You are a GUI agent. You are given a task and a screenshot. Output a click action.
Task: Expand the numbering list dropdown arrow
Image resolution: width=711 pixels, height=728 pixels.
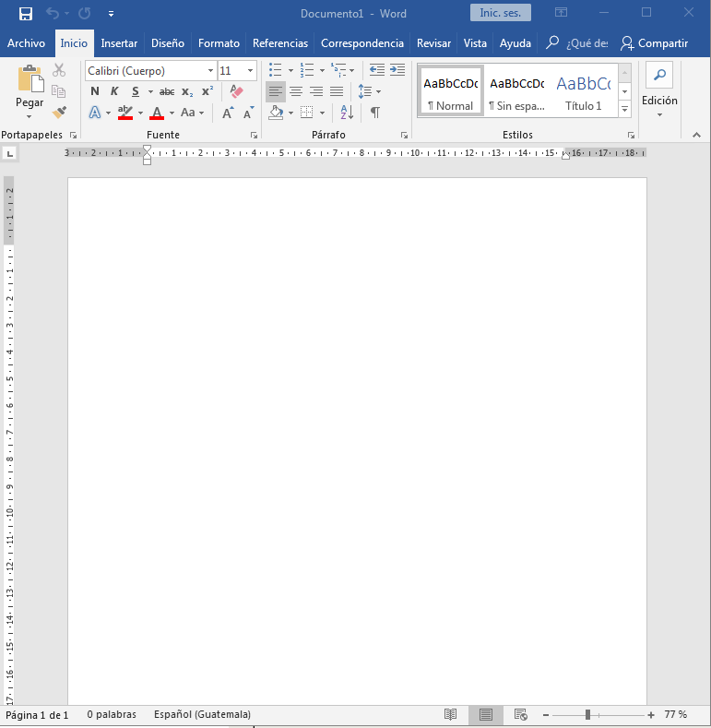pos(322,70)
